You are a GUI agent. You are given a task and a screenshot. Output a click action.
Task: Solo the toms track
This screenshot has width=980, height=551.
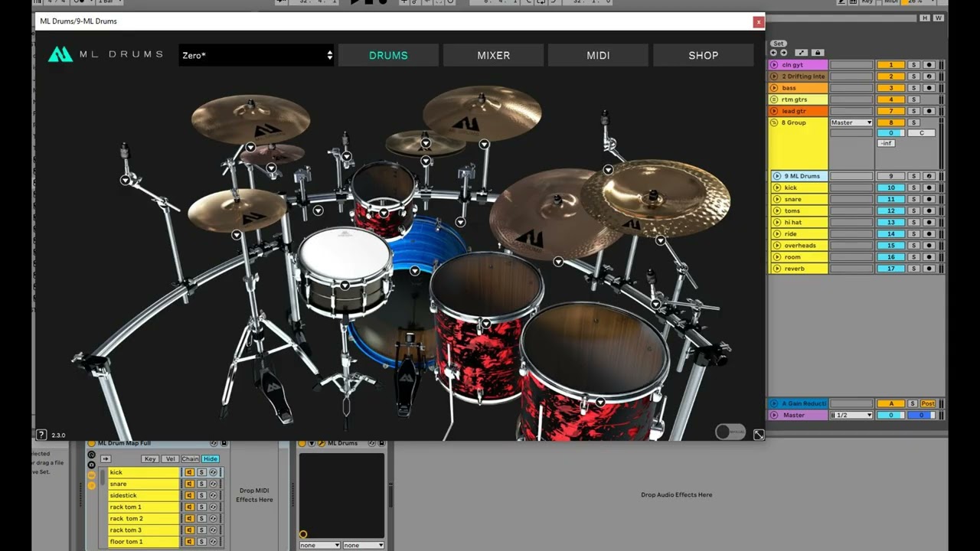coord(913,210)
